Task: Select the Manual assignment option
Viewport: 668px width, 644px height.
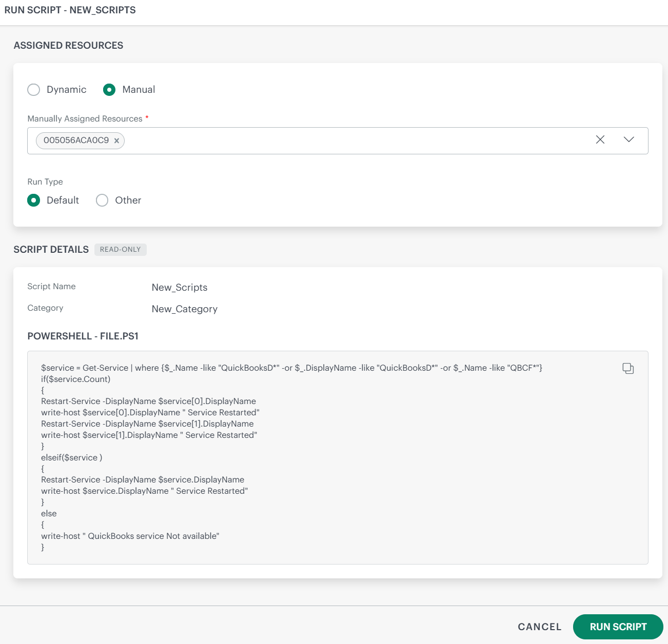Action: click(x=109, y=89)
